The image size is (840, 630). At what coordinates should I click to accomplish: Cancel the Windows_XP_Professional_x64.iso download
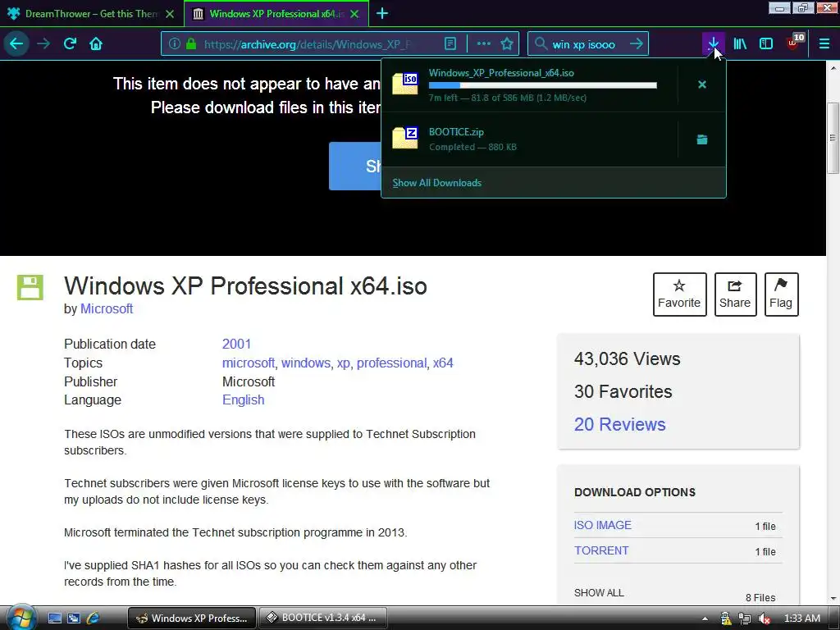702,84
